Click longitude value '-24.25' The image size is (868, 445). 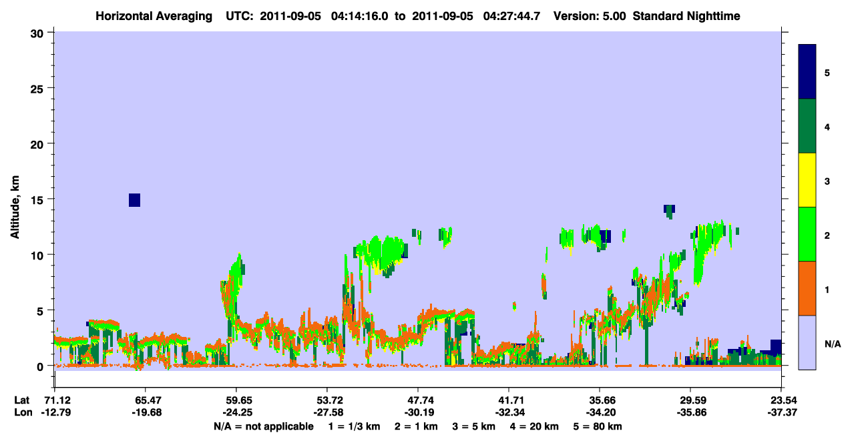pos(236,412)
